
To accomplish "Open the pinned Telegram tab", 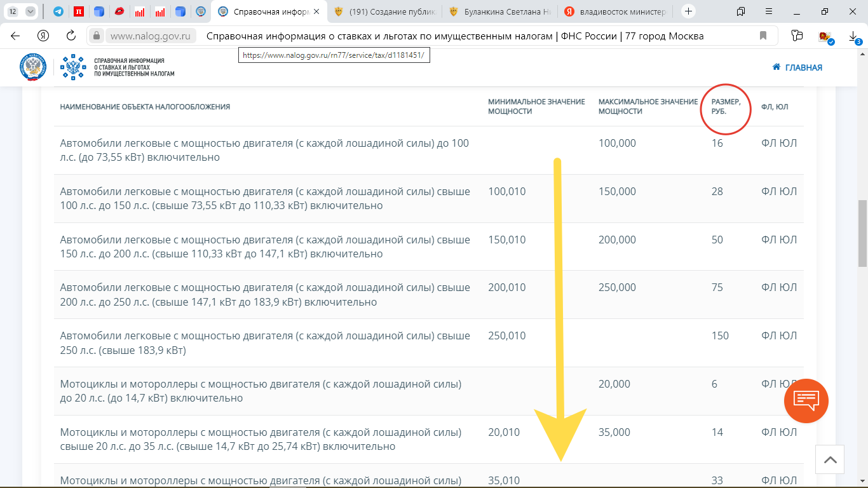I will click(58, 11).
